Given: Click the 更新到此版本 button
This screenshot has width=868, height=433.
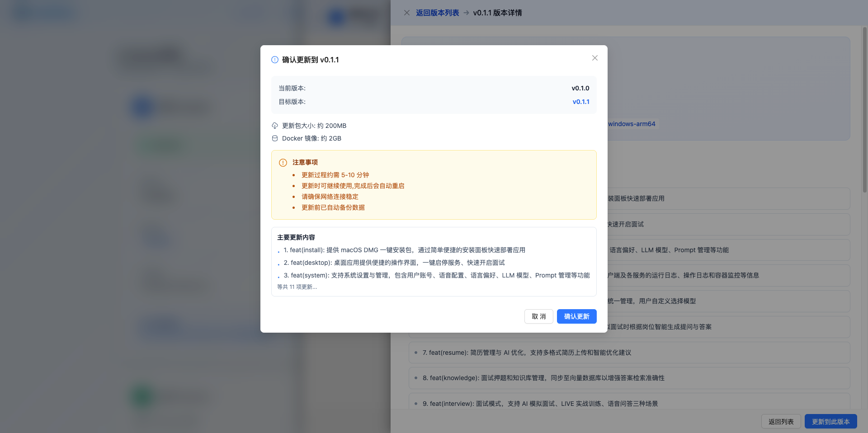Looking at the screenshot, I should click(x=830, y=421).
